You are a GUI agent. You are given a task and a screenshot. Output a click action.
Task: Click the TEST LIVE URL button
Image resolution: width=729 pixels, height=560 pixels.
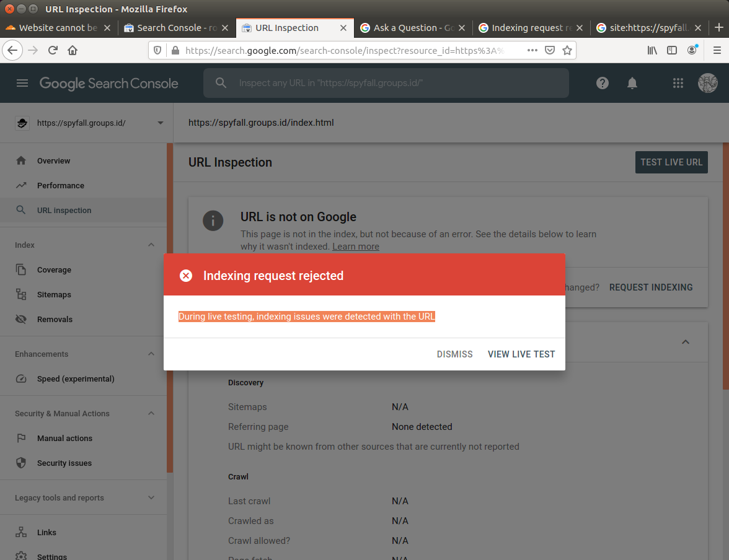point(671,162)
